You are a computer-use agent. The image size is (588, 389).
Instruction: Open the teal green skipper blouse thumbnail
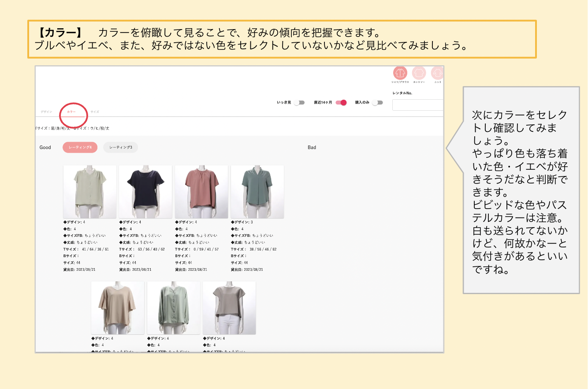click(257, 192)
